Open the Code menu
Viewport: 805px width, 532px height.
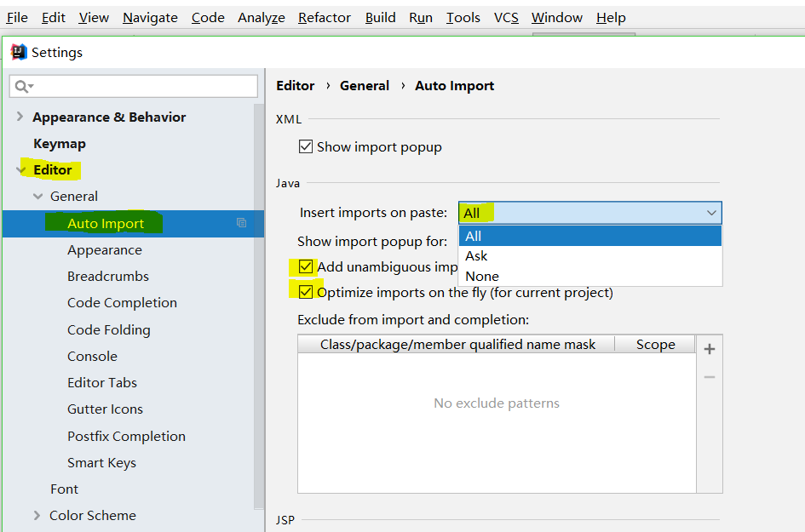click(x=208, y=17)
